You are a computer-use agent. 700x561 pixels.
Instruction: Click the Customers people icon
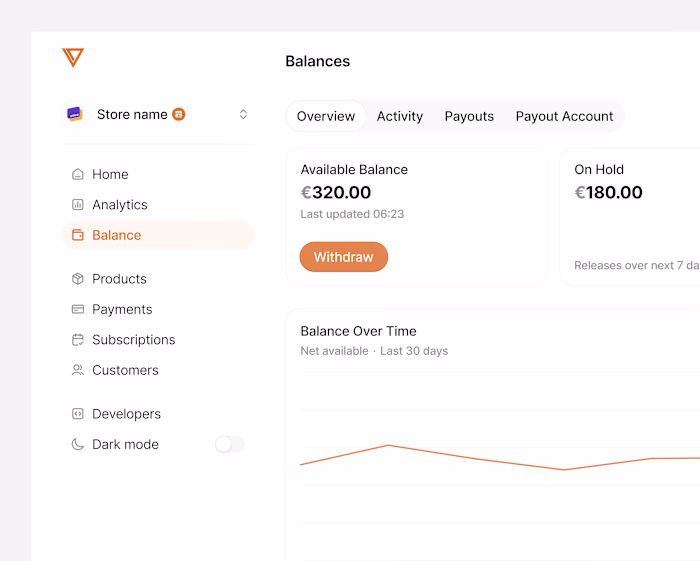click(x=78, y=370)
